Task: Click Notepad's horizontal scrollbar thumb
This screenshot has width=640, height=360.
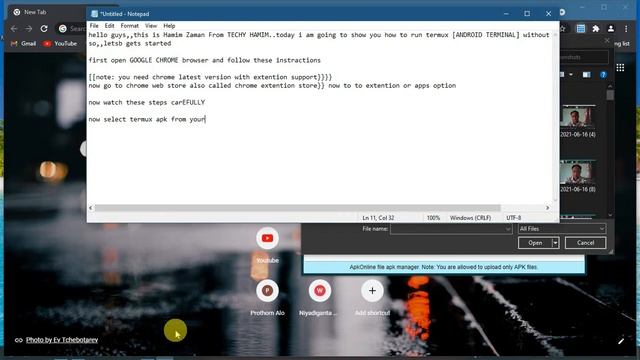Action: click(x=298, y=208)
